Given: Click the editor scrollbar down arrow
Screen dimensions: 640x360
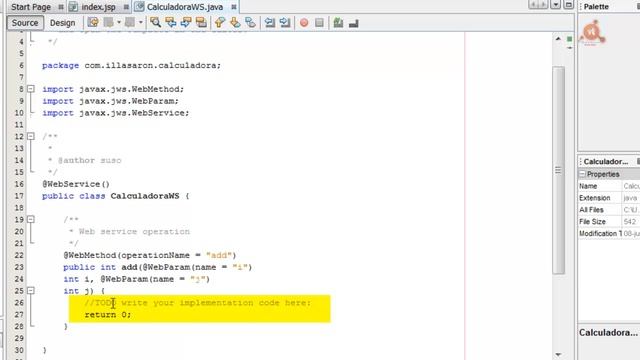Looking at the screenshot, I should (x=558, y=354).
